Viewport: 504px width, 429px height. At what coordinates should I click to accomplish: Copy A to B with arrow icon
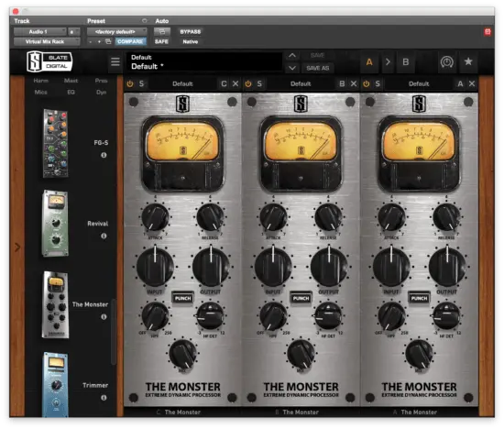(388, 61)
